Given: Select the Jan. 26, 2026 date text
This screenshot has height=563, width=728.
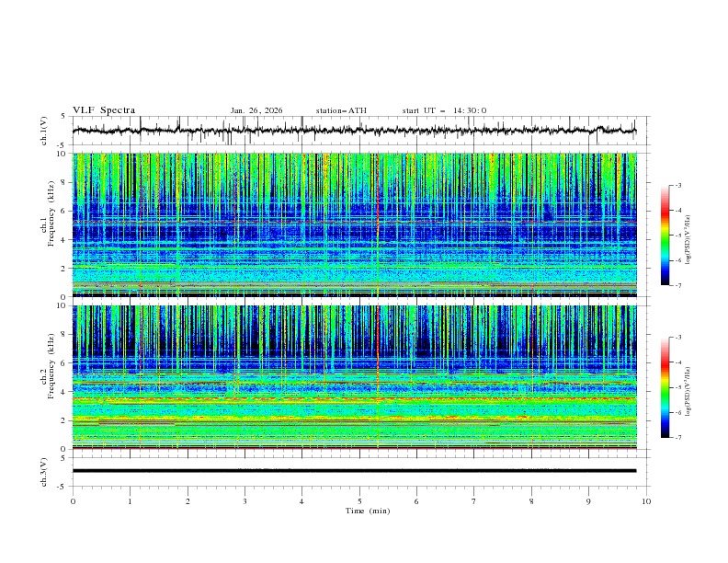Looking at the screenshot, I should point(256,110).
